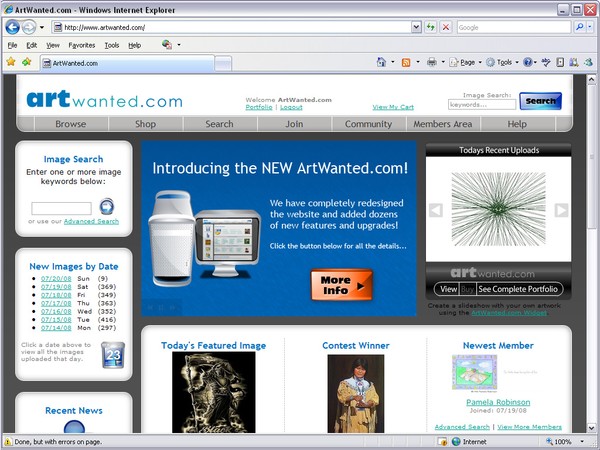Click the blue Help question mark icon
The height and width of the screenshot is (450, 600).
pyautogui.click(x=528, y=62)
